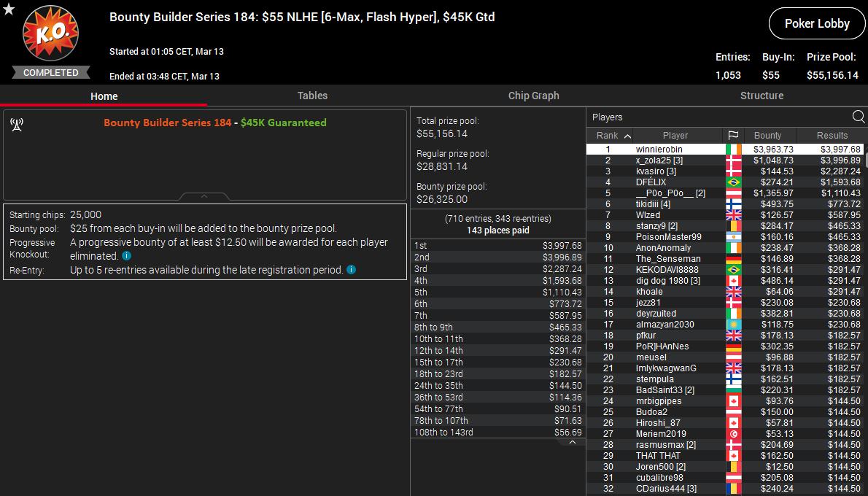The height and width of the screenshot is (496, 868).
Task: Select player x_zola25 in the list
Action: coord(659,160)
